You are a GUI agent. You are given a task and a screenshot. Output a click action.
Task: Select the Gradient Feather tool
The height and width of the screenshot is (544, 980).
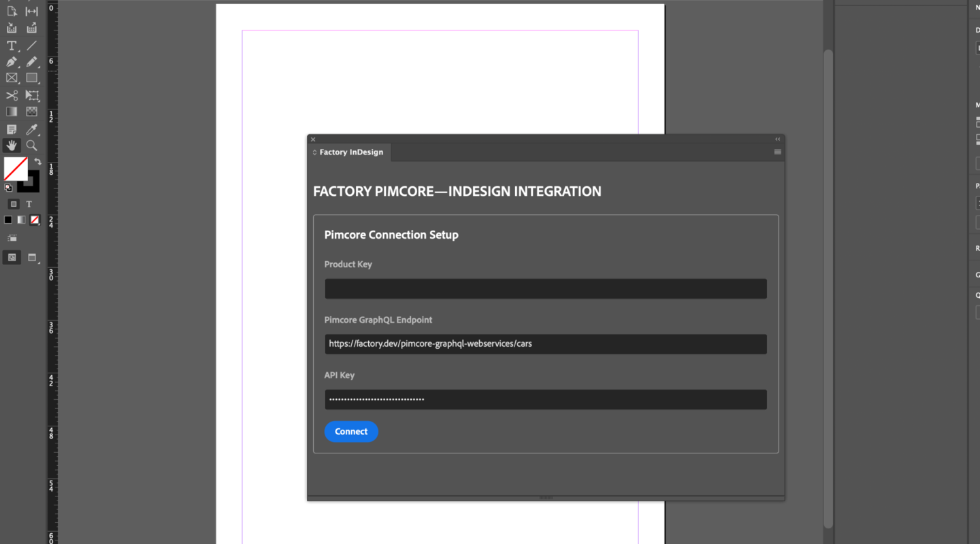tap(32, 112)
